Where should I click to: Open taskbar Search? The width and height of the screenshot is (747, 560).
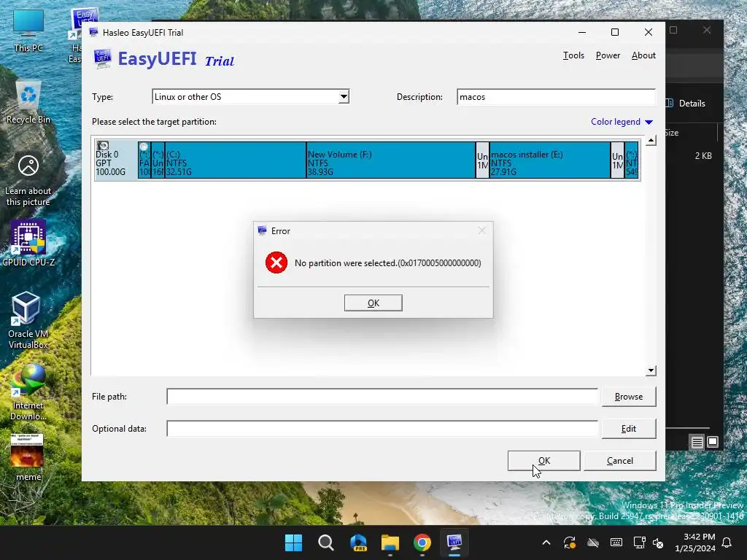pos(326,542)
